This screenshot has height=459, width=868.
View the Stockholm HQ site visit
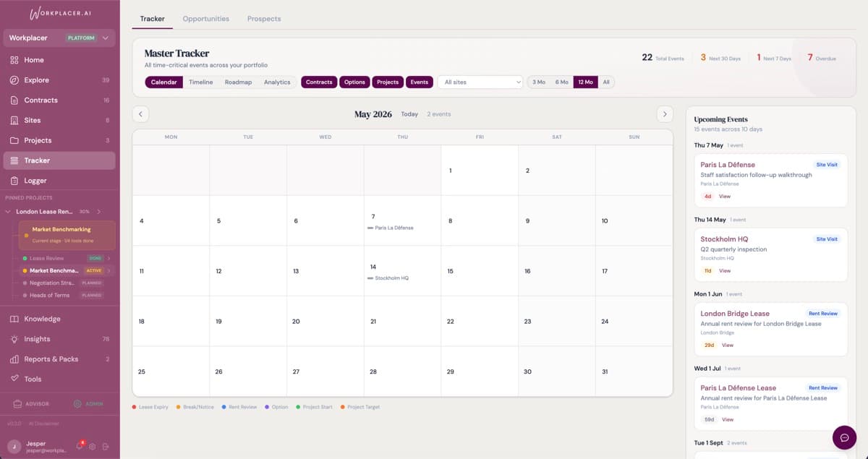[725, 271]
